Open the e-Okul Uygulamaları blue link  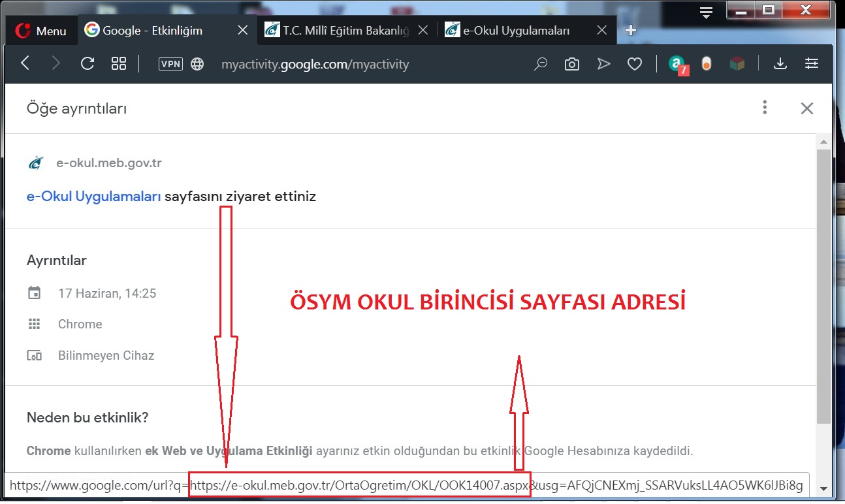pyautogui.click(x=93, y=197)
